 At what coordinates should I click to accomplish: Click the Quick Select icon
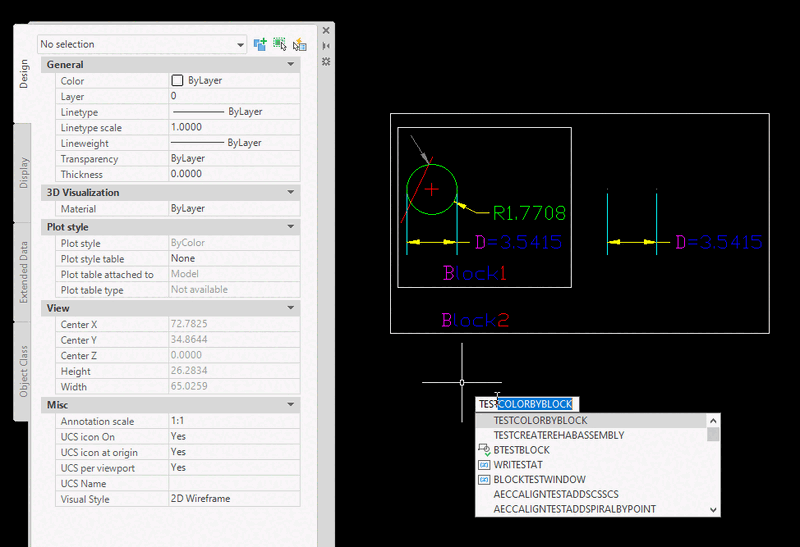(299, 44)
